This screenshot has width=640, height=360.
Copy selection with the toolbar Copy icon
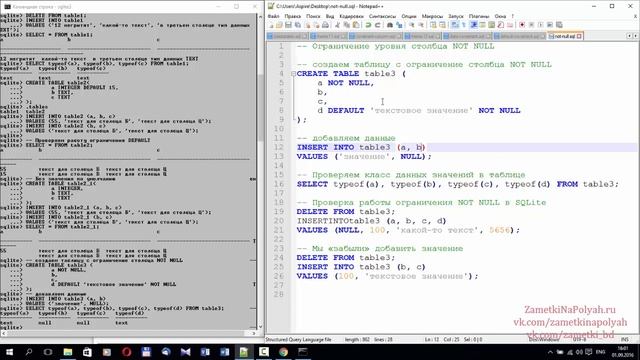346,25
